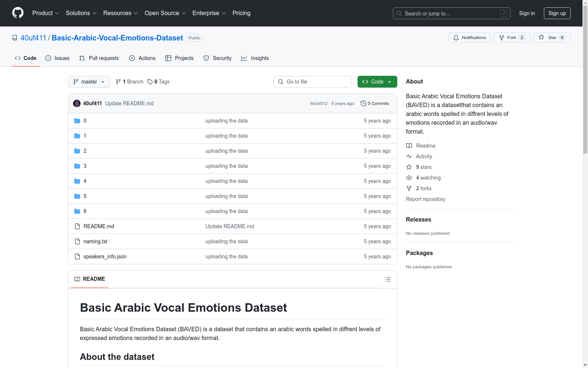Open the 'Update README.md' commit message in header row
The image size is (588, 368).
[129, 103]
